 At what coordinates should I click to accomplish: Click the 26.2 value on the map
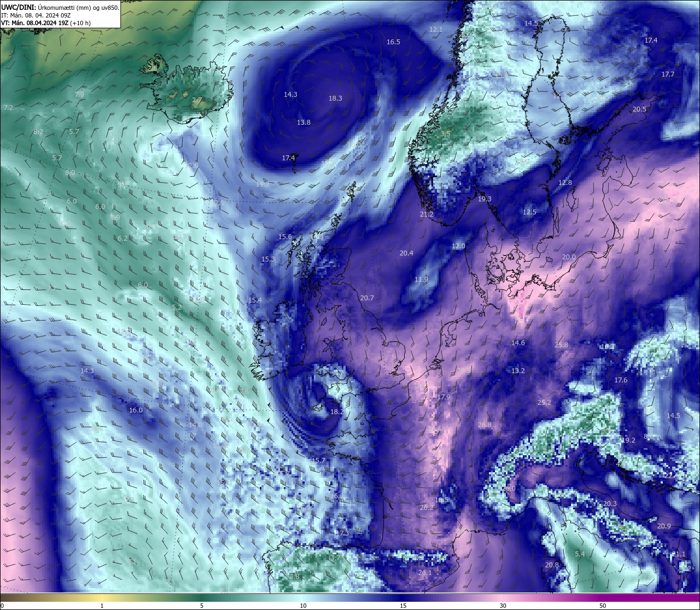pos(427,508)
